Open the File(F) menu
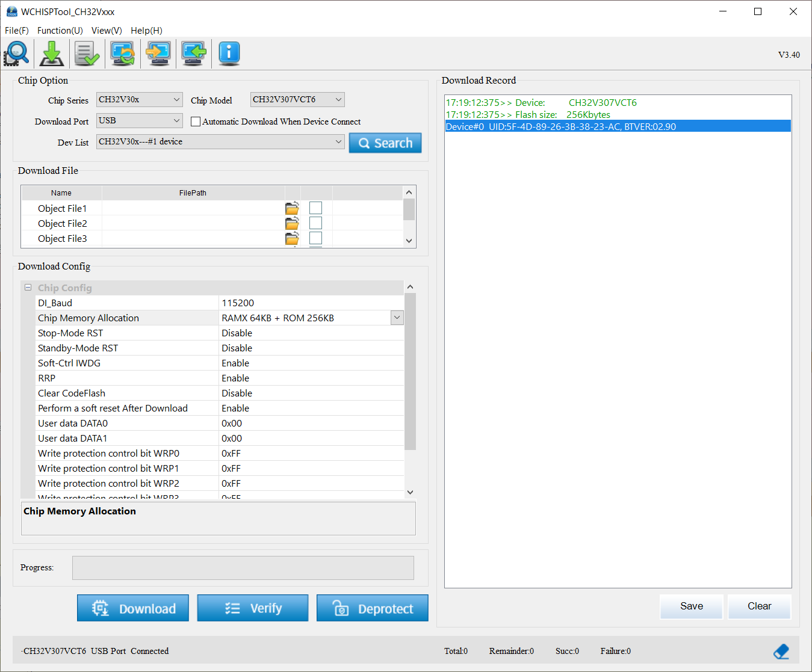Screen dimensions: 812x672 coord(17,31)
